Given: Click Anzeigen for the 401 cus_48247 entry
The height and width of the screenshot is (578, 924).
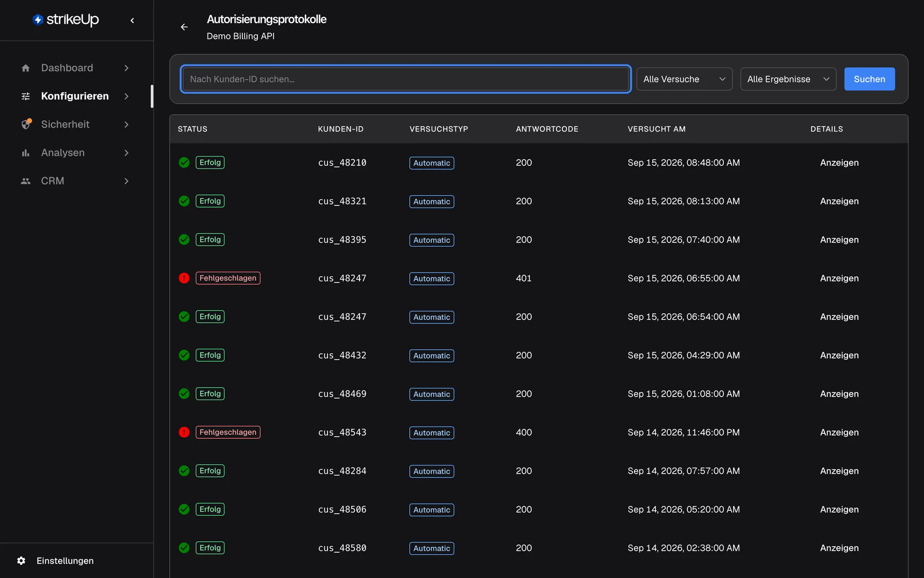Looking at the screenshot, I should [x=839, y=278].
